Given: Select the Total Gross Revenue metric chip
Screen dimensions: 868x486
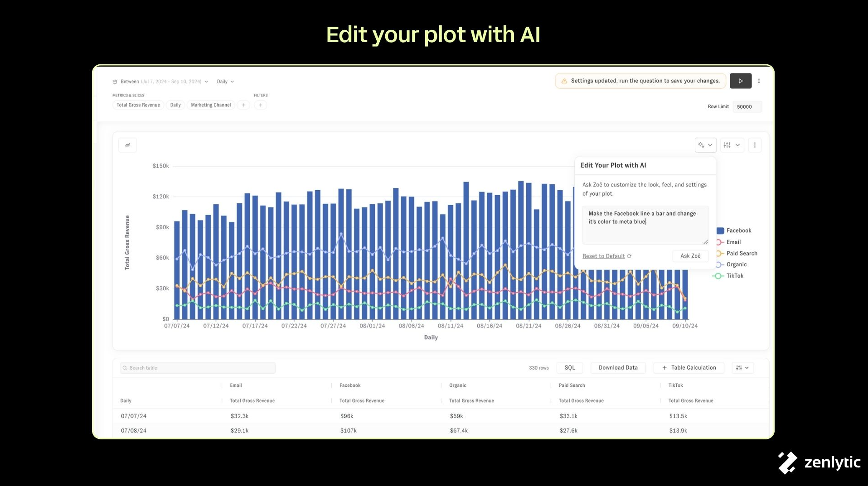Looking at the screenshot, I should 138,105.
